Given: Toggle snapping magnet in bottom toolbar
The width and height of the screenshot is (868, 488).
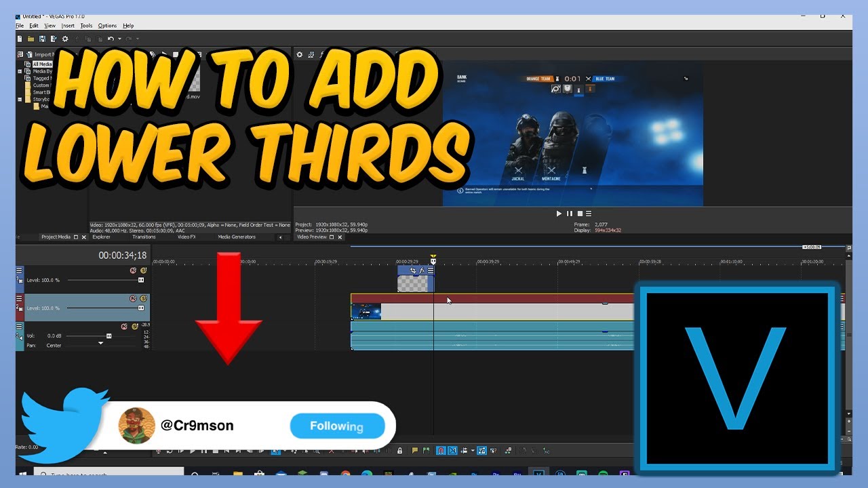Looking at the screenshot, I should tap(441, 451).
